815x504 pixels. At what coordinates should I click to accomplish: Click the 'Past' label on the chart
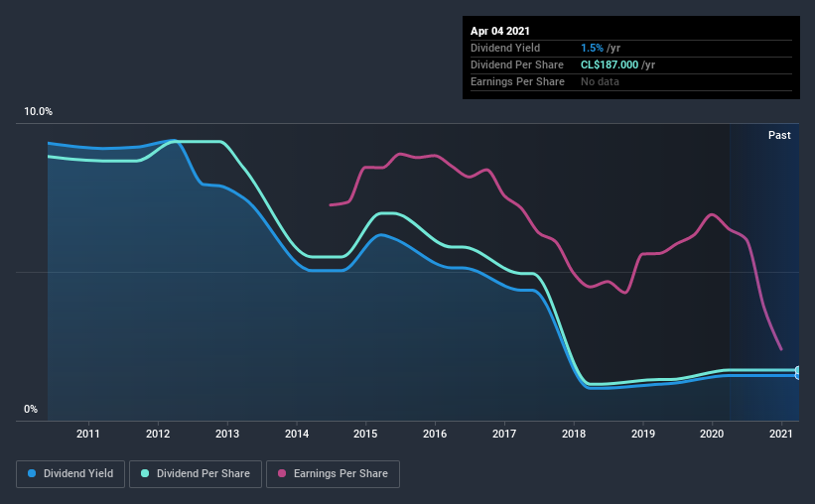coord(779,135)
